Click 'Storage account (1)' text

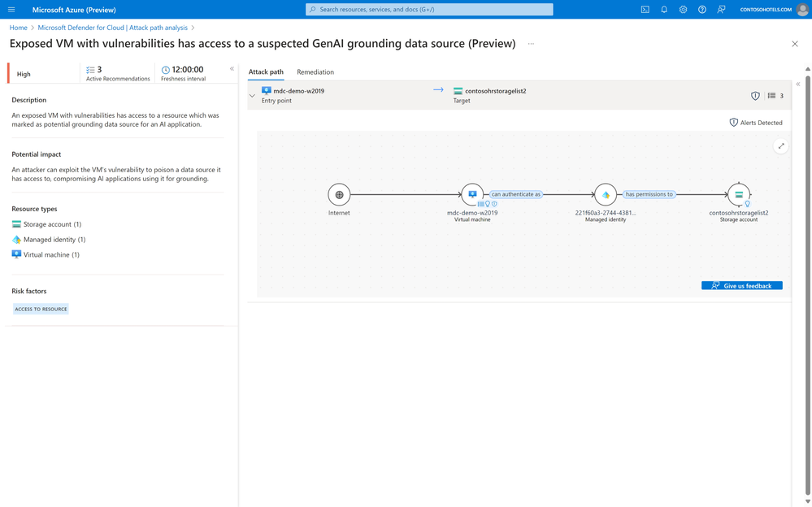(52, 224)
